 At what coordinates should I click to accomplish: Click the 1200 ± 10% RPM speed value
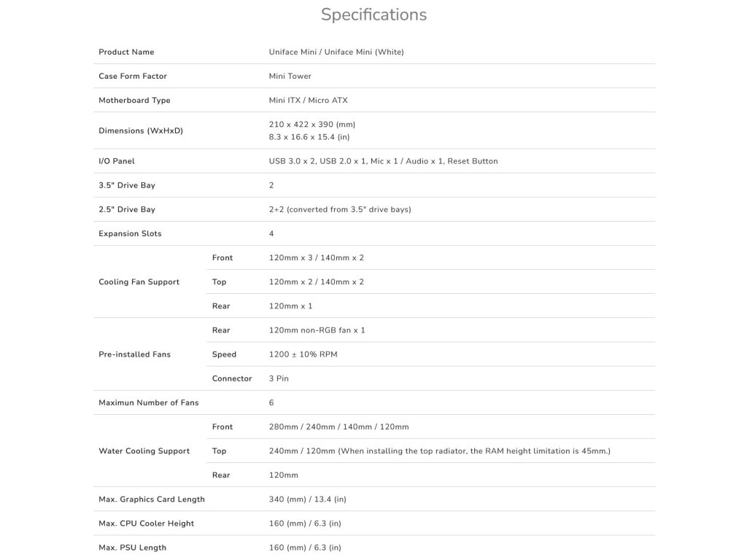303,354
